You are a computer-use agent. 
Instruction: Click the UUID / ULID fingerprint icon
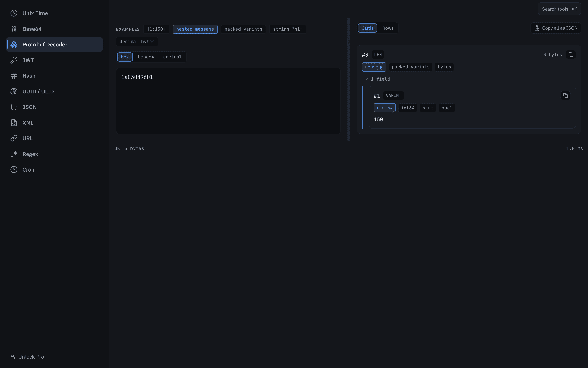click(x=14, y=91)
